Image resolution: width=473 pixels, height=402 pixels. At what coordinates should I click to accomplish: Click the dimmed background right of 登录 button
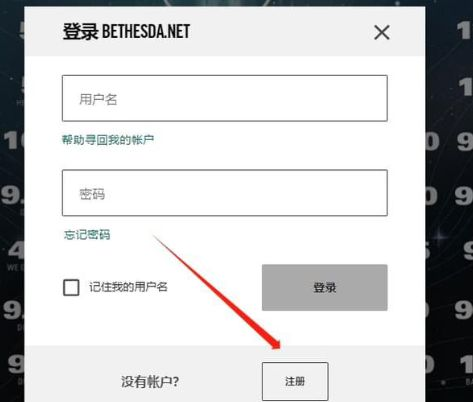coord(449,288)
